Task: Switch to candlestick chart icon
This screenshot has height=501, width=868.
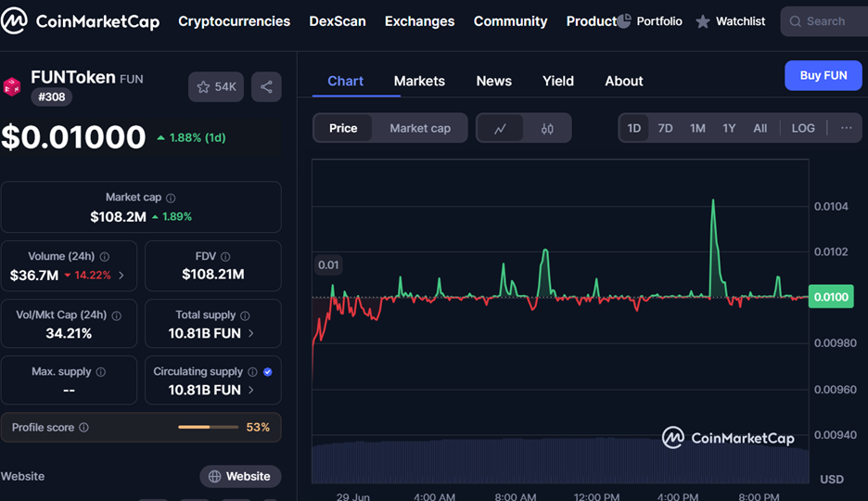Action: click(x=547, y=128)
